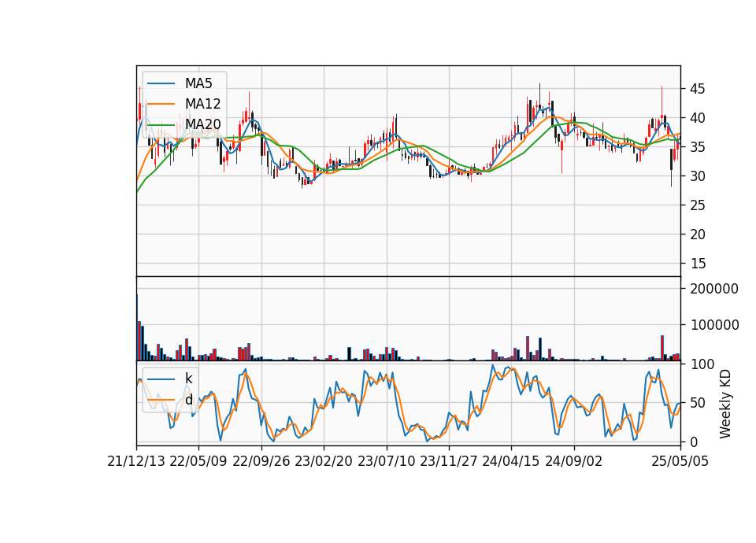The image size is (756, 543).
Task: Click the 22/05/09 date tick label
Action: (x=198, y=461)
